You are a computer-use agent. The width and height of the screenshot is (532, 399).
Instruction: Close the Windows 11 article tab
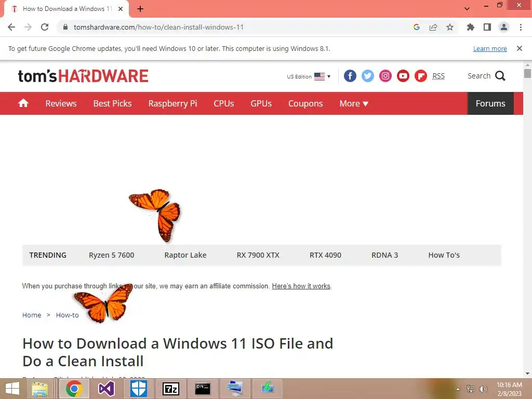121,9
